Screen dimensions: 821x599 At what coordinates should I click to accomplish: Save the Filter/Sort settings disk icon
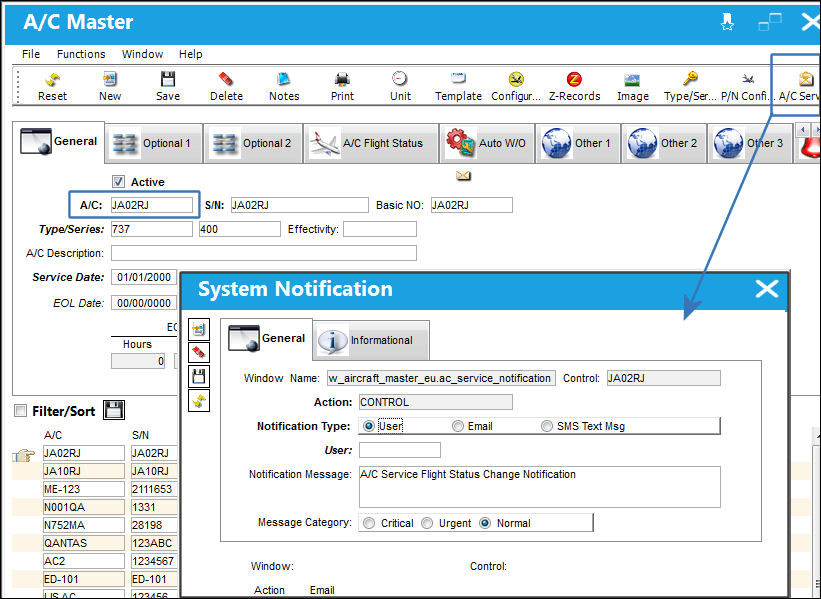(114, 410)
